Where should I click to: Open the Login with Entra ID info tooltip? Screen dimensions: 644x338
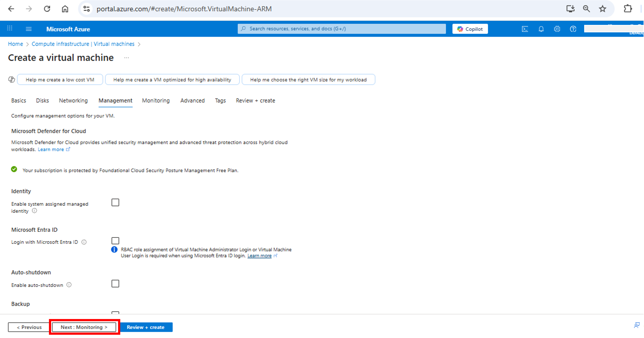[x=84, y=242]
